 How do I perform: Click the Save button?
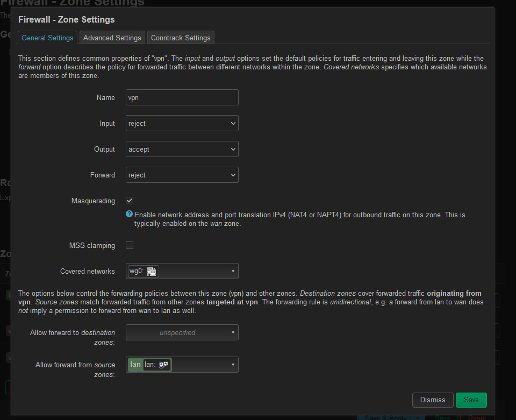(x=471, y=400)
